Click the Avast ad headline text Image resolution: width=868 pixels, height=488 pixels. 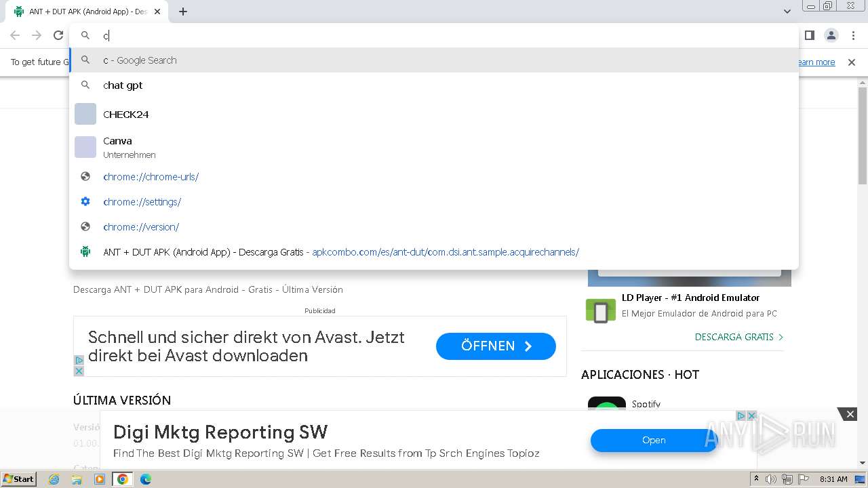(246, 346)
